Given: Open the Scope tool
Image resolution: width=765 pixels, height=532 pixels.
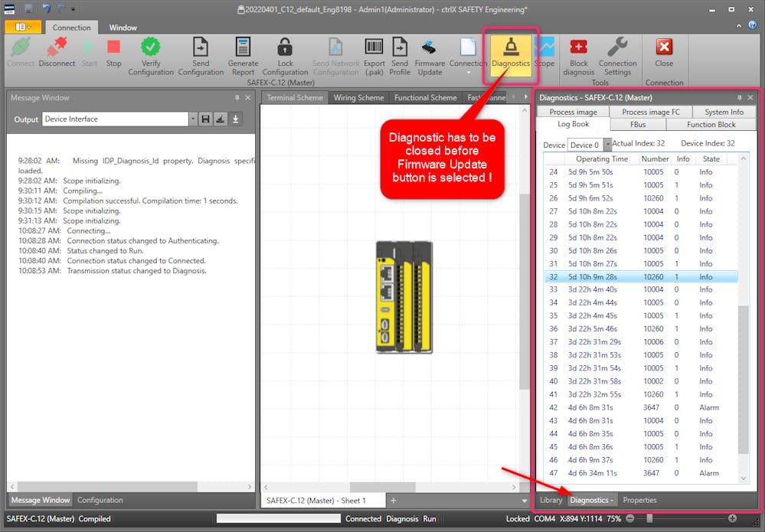Looking at the screenshot, I should (544, 53).
